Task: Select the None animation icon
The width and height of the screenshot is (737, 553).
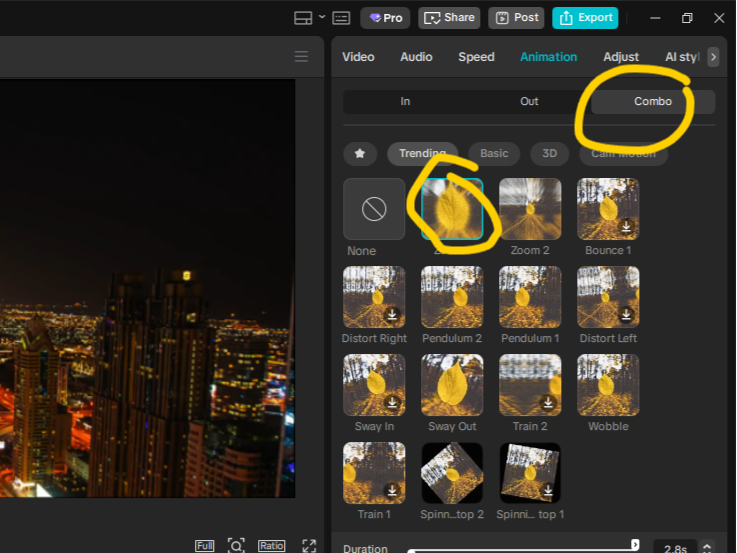Action: [x=374, y=209]
